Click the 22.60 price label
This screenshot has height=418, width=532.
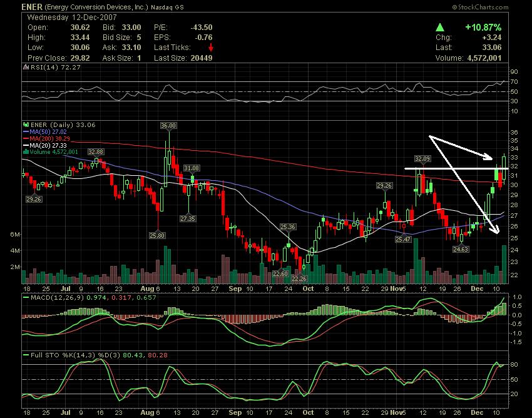[x=280, y=273]
